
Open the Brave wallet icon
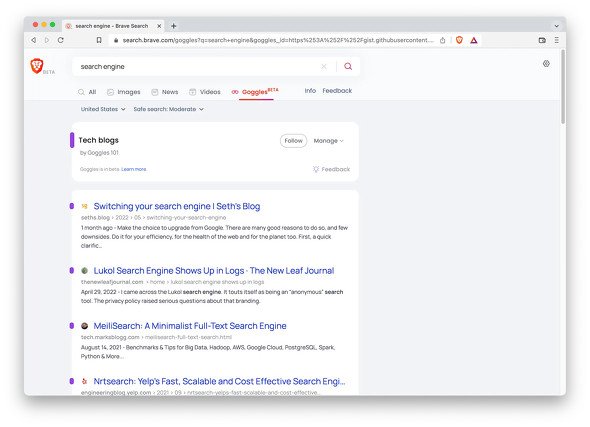point(542,40)
